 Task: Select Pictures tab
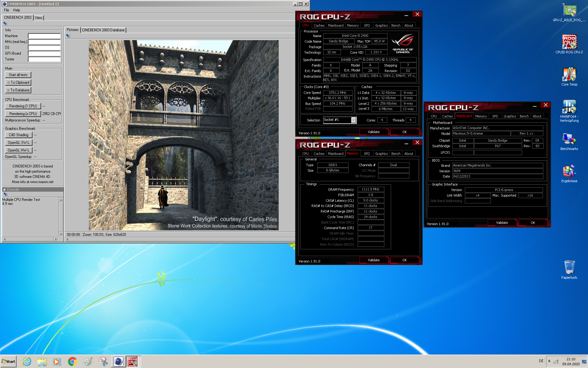coord(73,30)
